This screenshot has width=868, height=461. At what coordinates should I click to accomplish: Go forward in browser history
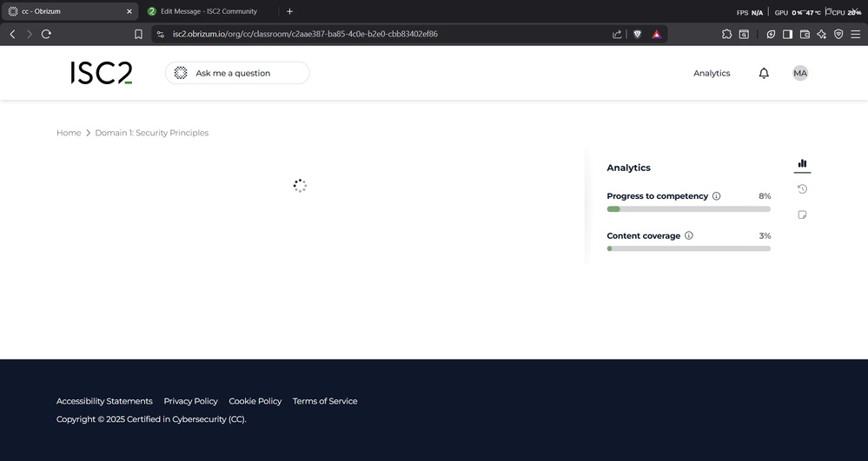(30, 35)
